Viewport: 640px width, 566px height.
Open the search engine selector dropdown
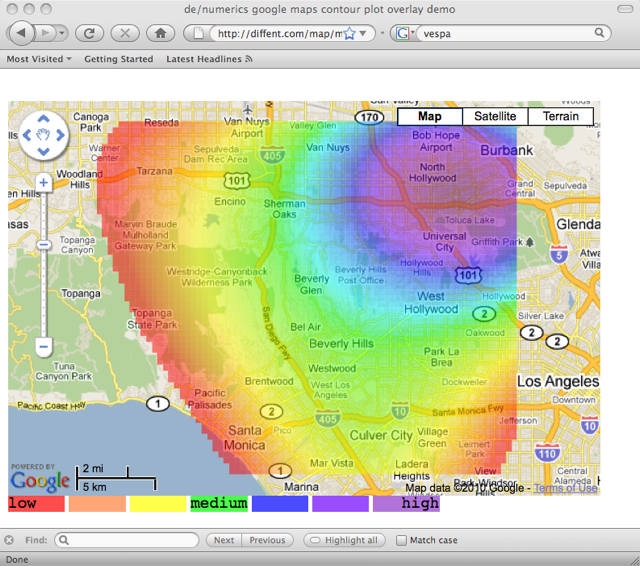[405, 33]
